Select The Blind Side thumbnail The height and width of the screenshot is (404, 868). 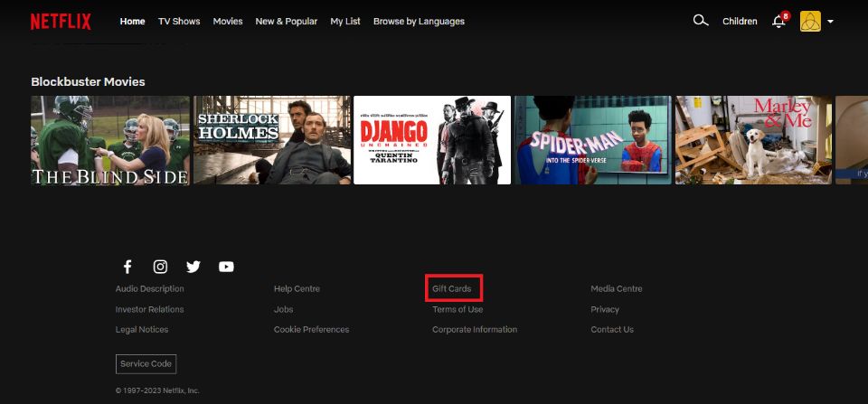point(110,140)
